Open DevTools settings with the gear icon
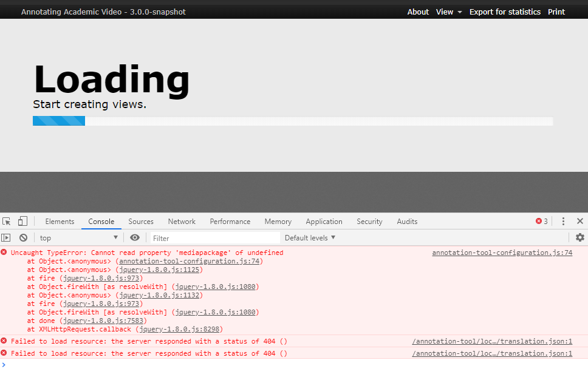Image resolution: width=588 pixels, height=377 pixels. pyautogui.click(x=580, y=237)
